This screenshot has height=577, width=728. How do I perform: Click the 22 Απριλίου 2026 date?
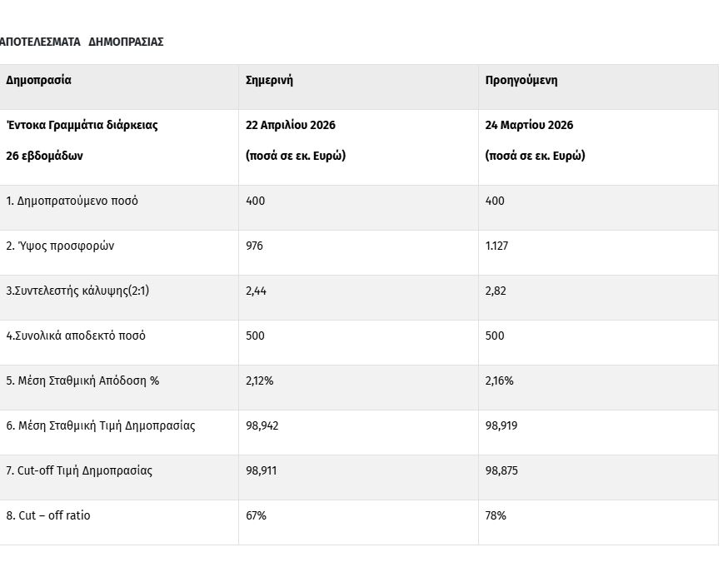[291, 126]
